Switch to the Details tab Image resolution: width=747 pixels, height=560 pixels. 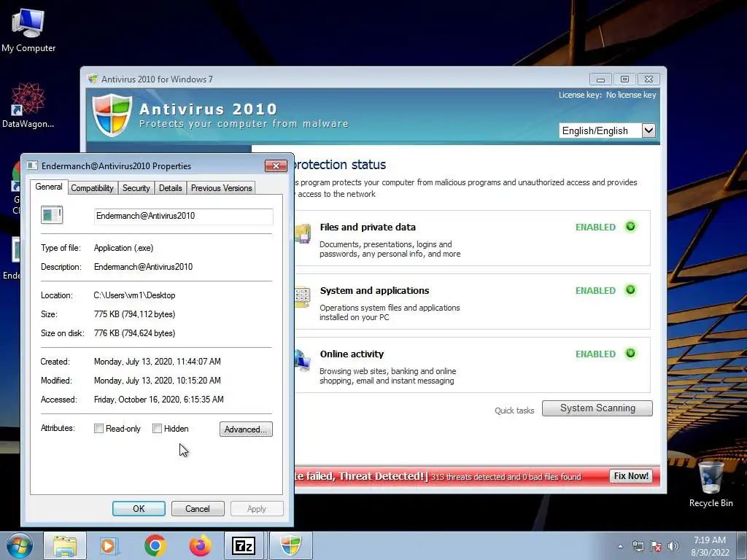(x=170, y=188)
